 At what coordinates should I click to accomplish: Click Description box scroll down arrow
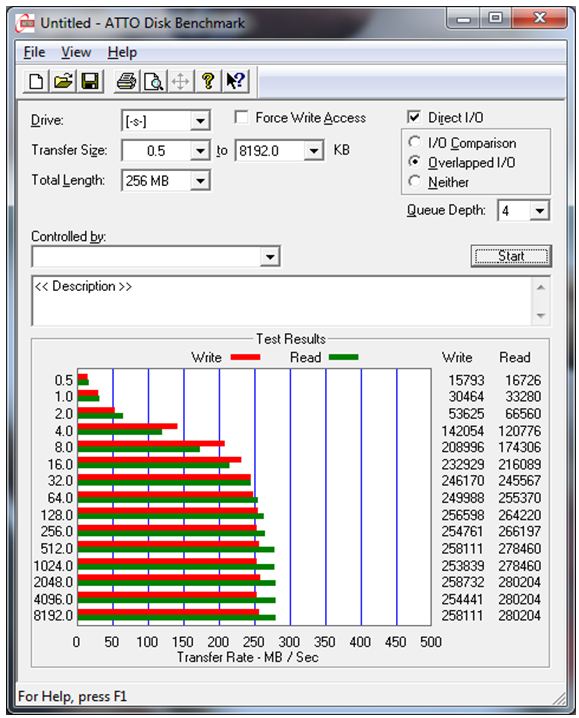point(541,315)
